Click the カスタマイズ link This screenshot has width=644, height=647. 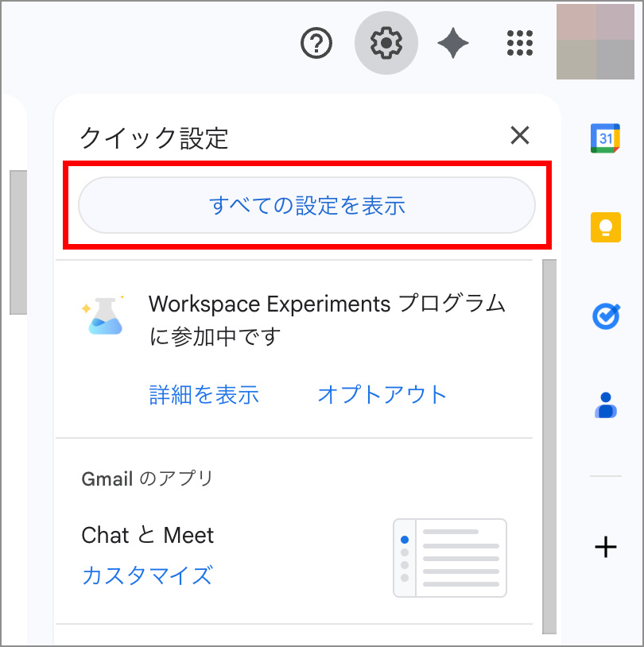click(x=147, y=575)
